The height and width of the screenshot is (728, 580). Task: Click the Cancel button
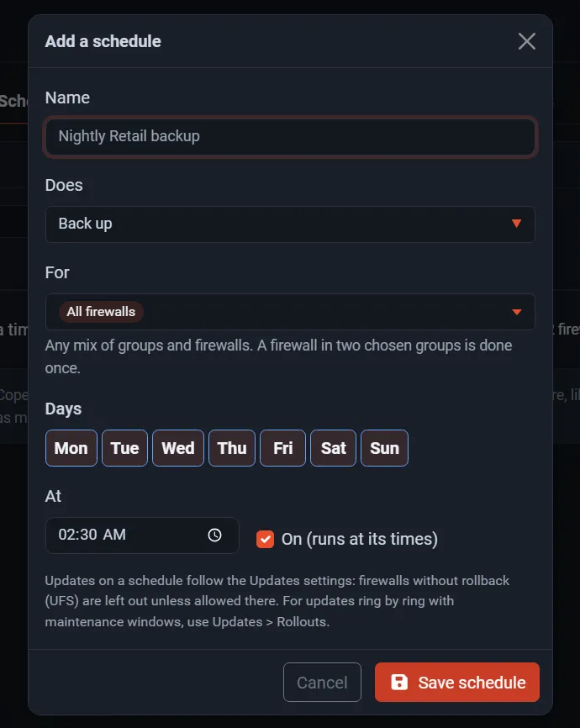pos(322,682)
